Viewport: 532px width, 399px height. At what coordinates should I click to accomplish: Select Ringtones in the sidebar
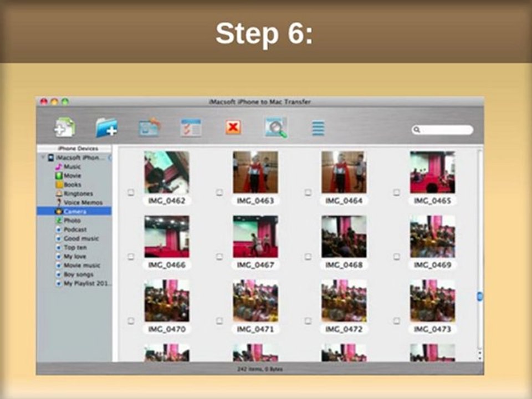tap(74, 193)
